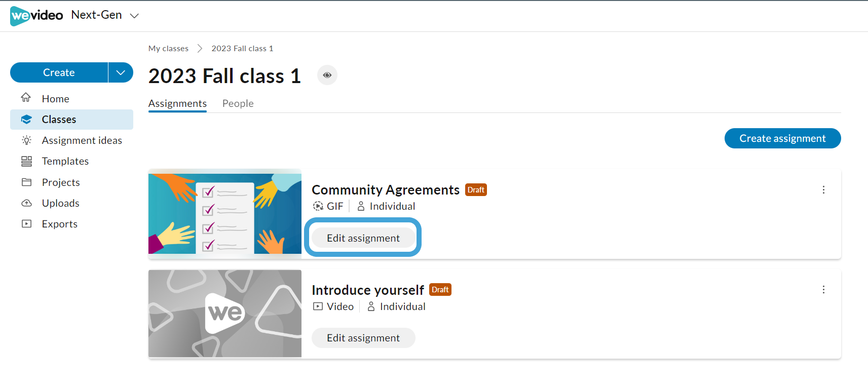Click the GIF format indicator on Community Agreements

click(x=328, y=206)
